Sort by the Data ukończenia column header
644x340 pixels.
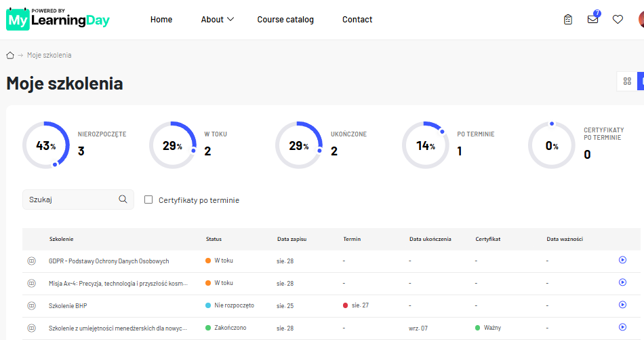pos(430,239)
